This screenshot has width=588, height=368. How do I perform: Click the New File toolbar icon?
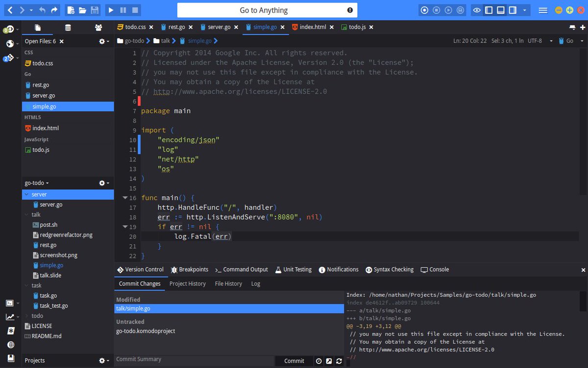pos(71,10)
